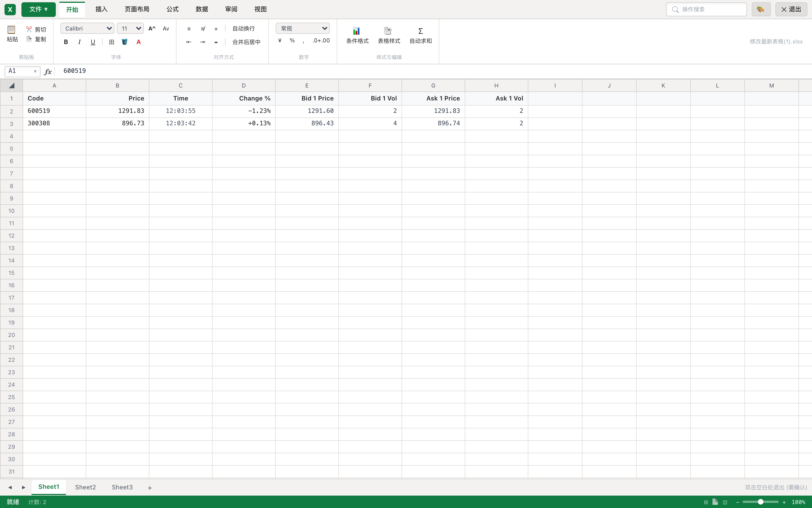812x508 pixels.
Task: Select column D header
Action: [244, 86]
